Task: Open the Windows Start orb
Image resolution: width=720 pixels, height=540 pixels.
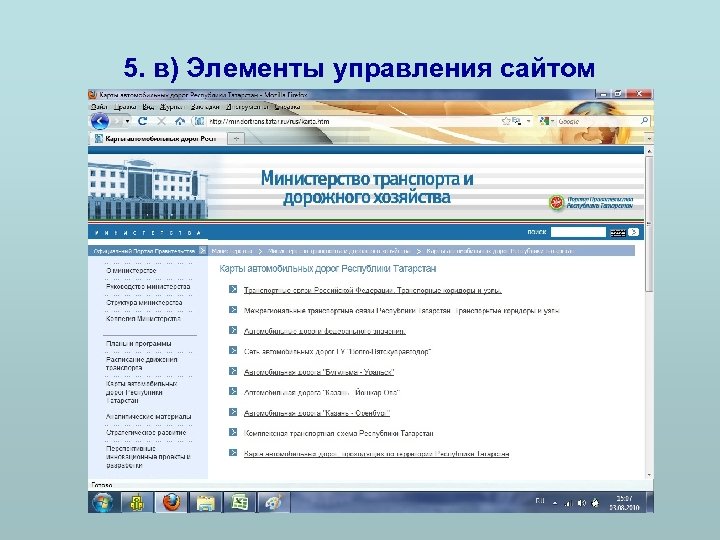Action: coord(102,502)
